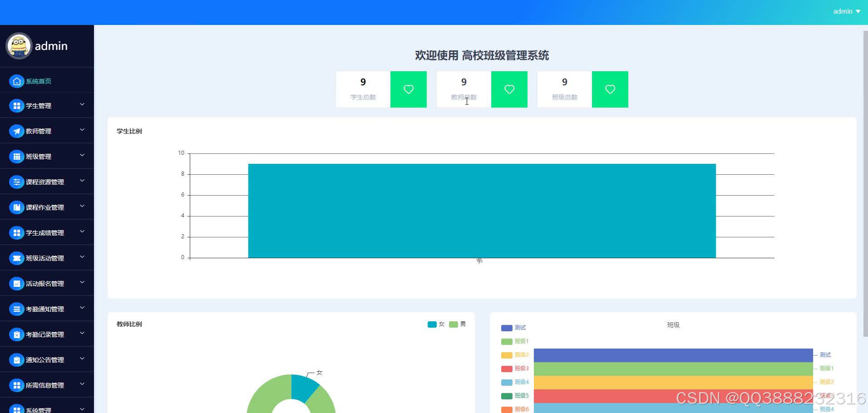868x413 pixels.
Task: Click the 所需信息管理 grid icon
Action: click(x=17, y=385)
